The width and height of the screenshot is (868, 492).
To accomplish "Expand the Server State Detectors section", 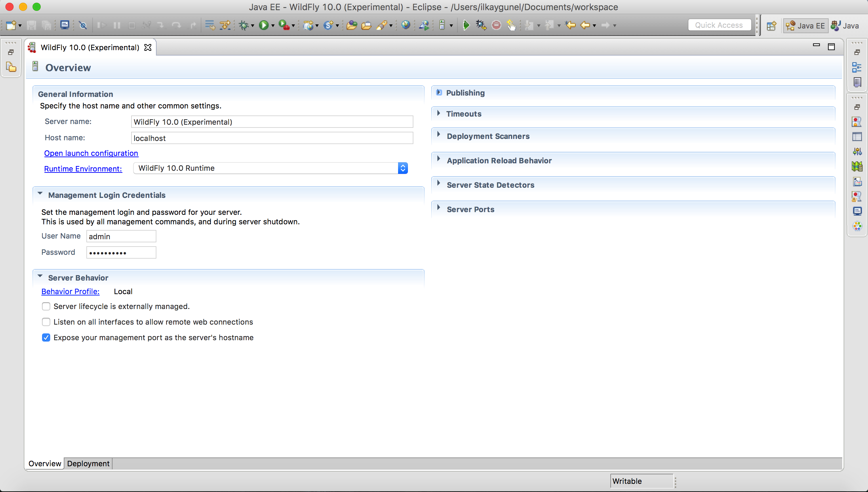I will [439, 183].
